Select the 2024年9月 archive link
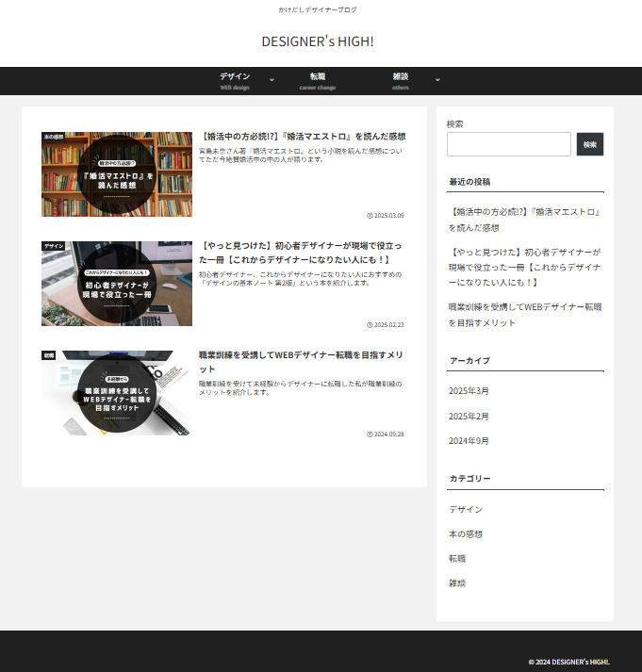642x672 pixels. [469, 441]
